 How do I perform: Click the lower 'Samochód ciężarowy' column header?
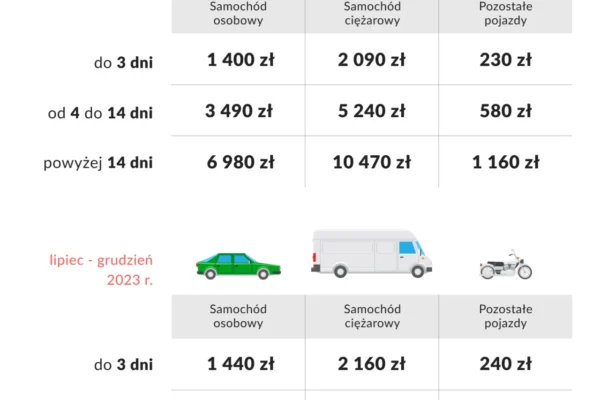(372, 316)
